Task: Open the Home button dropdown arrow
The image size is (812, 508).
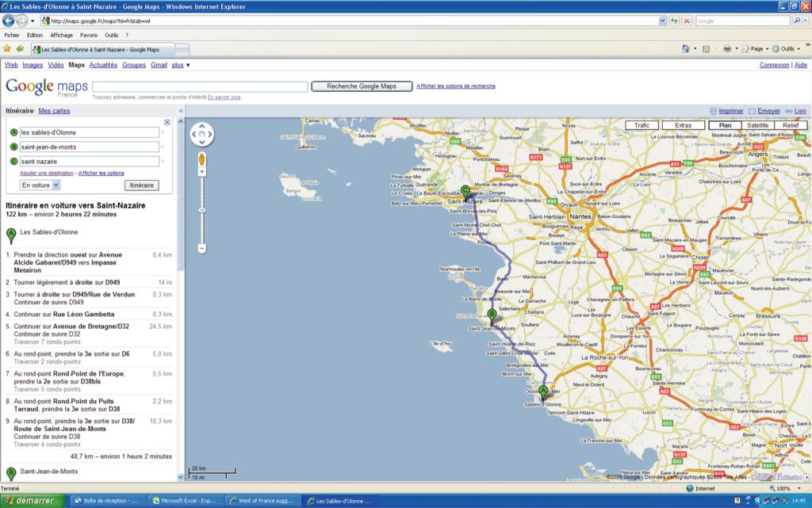Action: point(695,48)
